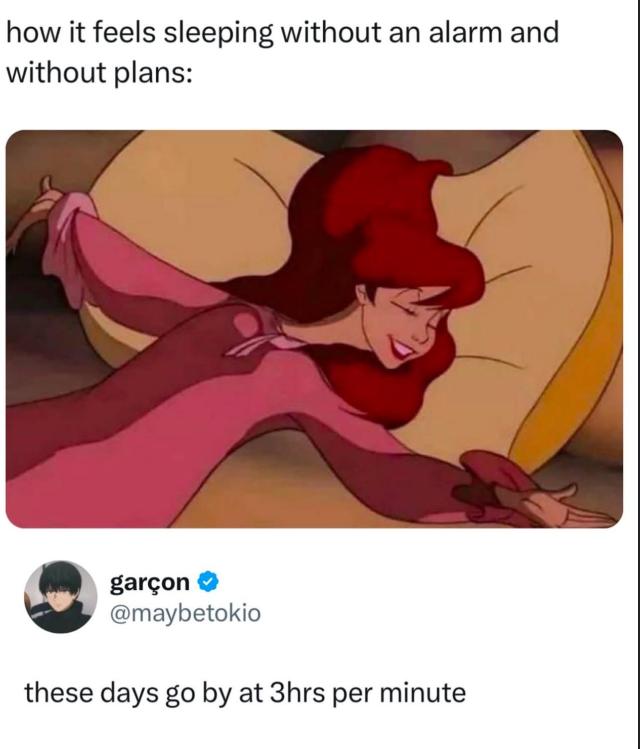Open the @maybetokio handle
Image resolution: width=640 pixels, height=749 pixels.
pyautogui.click(x=185, y=613)
